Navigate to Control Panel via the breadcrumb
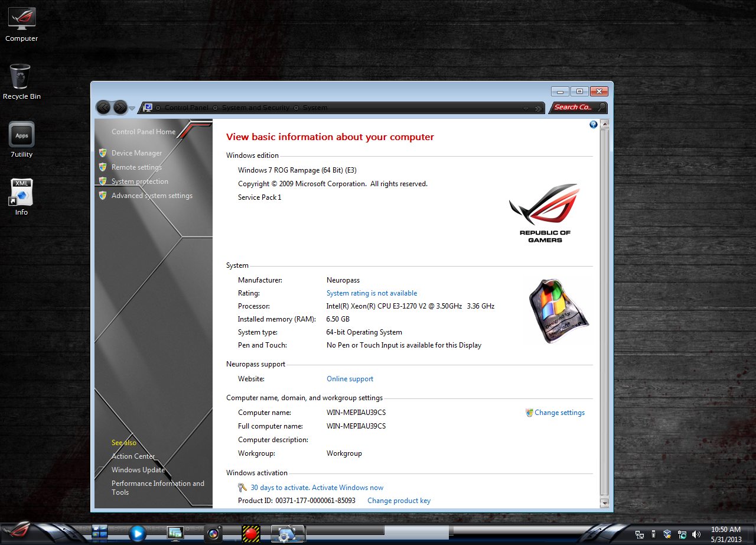The image size is (756, 545). point(185,108)
